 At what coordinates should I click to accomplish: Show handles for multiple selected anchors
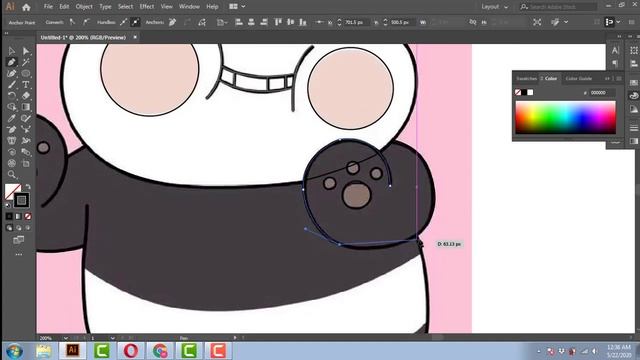click(123, 22)
